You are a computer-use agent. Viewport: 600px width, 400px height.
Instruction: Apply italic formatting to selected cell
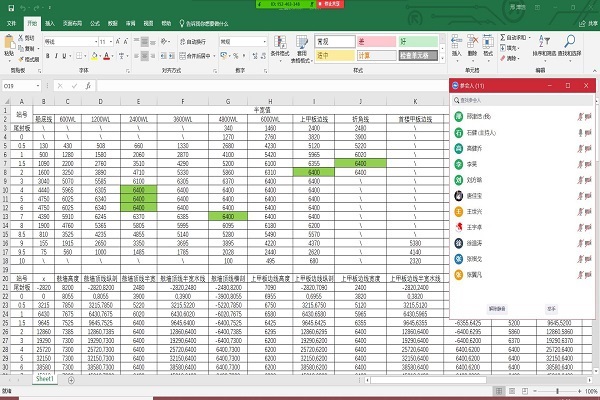click(x=56, y=57)
